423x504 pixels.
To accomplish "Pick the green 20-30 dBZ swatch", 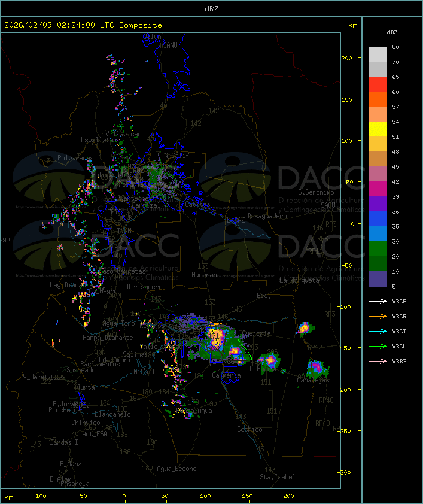I will 378,248.
